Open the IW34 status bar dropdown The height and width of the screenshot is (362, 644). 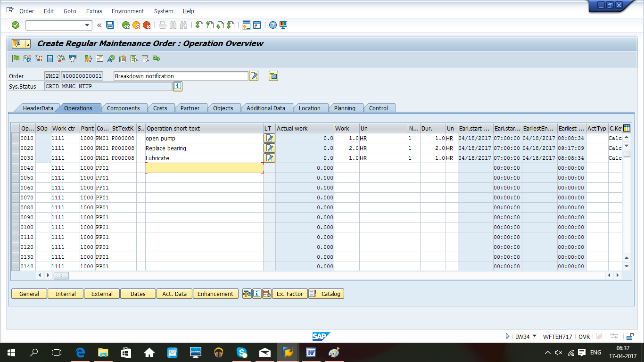(x=534, y=336)
